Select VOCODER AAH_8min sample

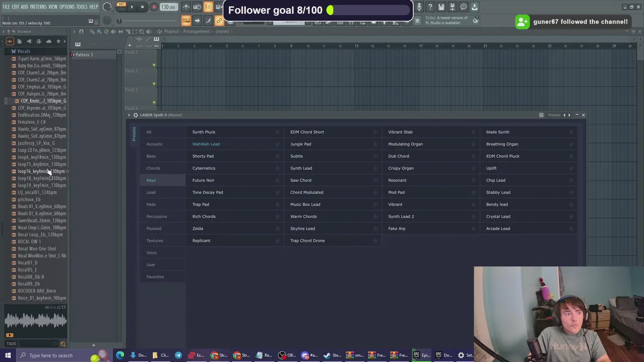click(37, 291)
